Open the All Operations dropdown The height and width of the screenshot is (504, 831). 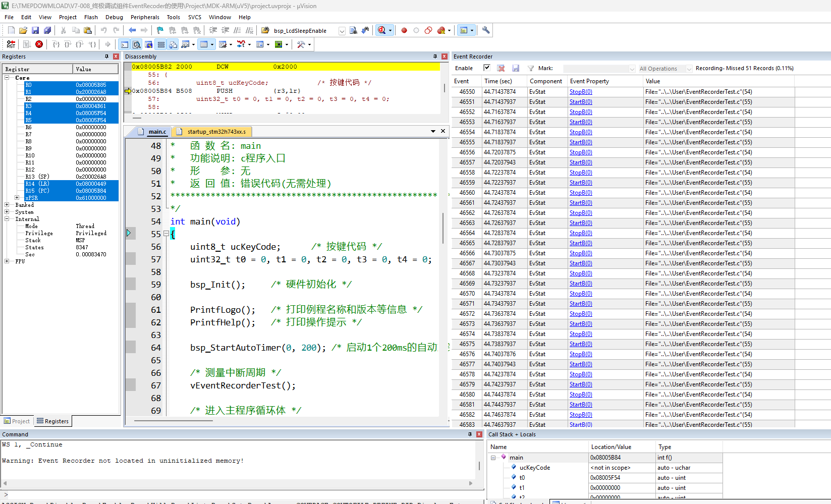[x=689, y=69]
